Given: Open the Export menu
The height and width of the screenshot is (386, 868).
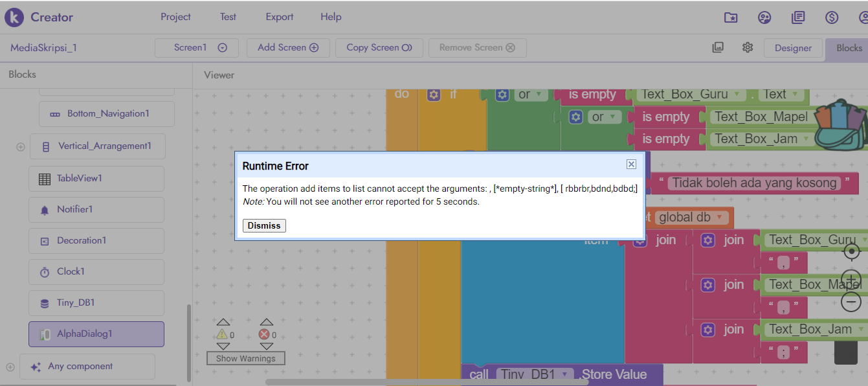Looking at the screenshot, I should (280, 17).
